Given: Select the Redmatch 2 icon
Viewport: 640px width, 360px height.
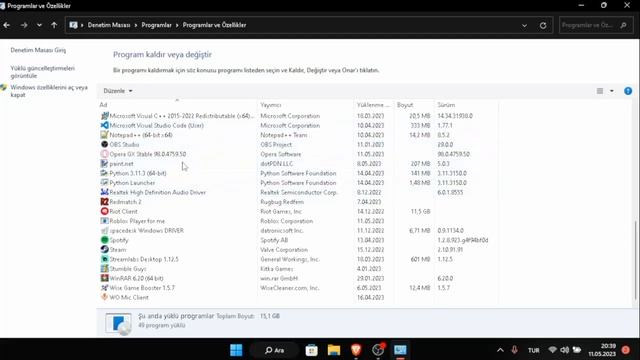Looking at the screenshot, I should pyautogui.click(x=104, y=202).
